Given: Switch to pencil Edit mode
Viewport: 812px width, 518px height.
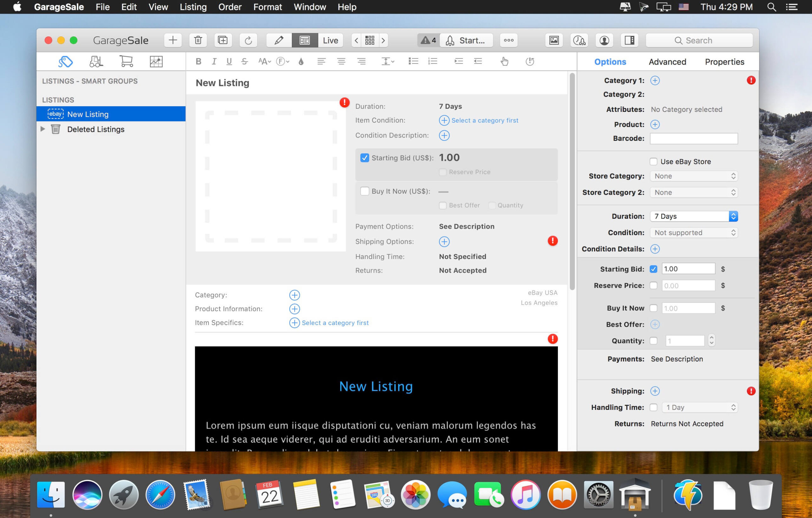Looking at the screenshot, I should click(x=278, y=40).
